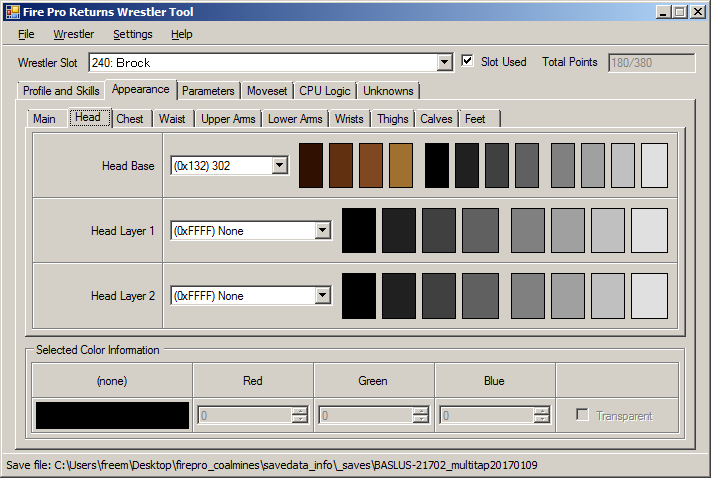Select the Profile and Skills tab
The height and width of the screenshot is (478, 711).
point(61,91)
